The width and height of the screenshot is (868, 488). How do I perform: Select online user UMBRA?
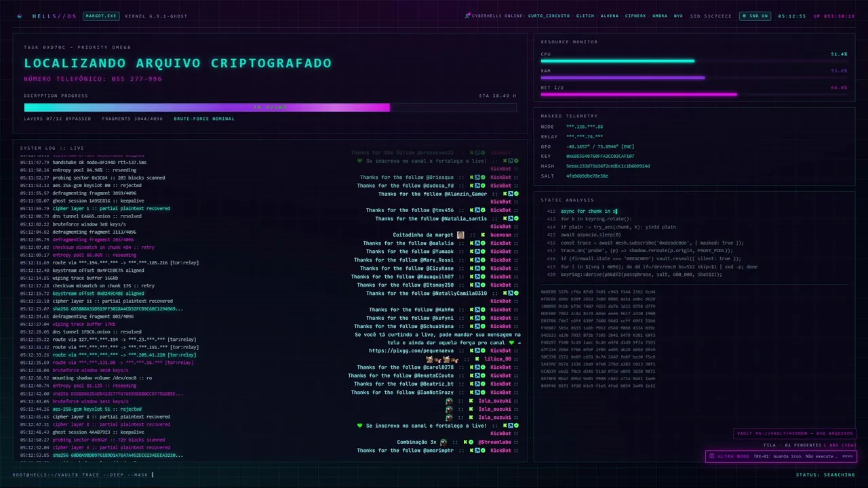pyautogui.click(x=660, y=16)
